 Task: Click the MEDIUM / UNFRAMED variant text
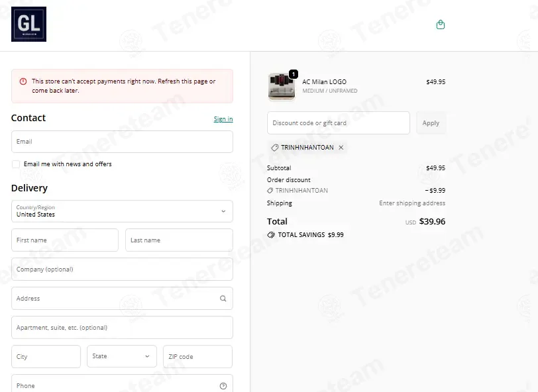330,91
